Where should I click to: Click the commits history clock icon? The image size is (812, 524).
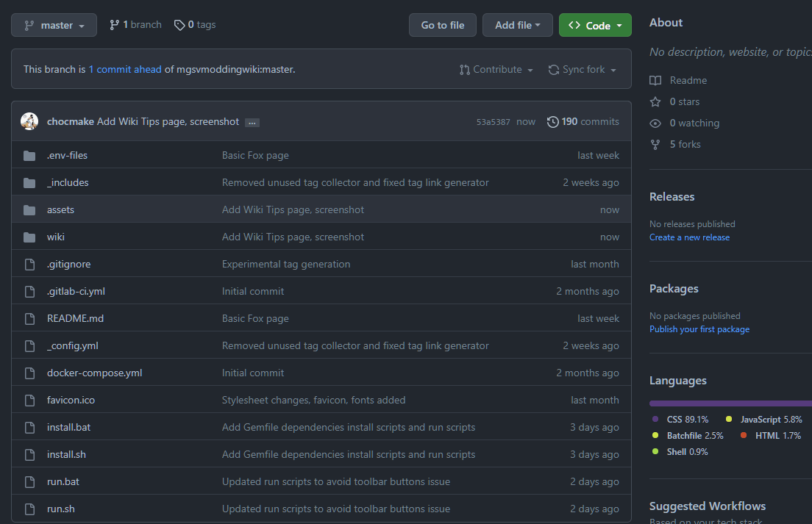553,122
